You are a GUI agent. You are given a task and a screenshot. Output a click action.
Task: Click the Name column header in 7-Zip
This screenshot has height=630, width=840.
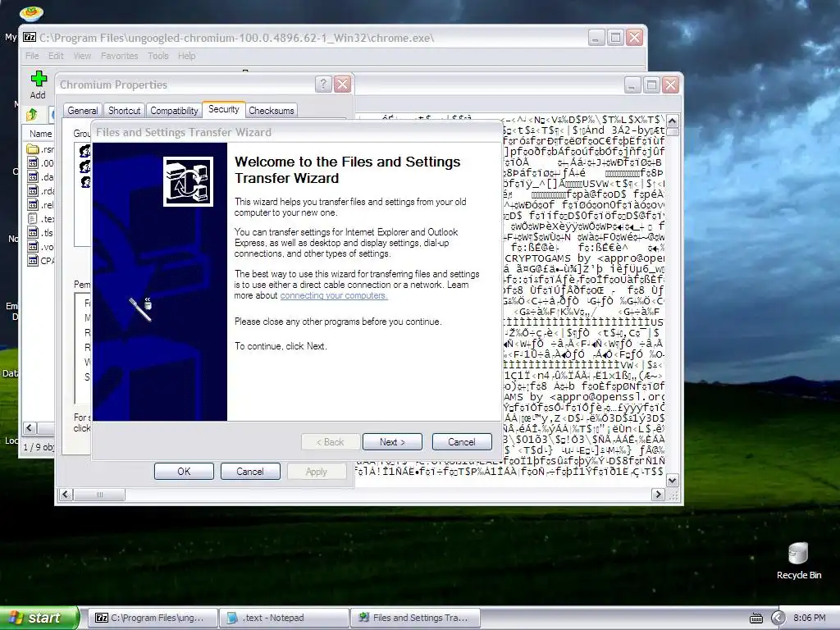pyautogui.click(x=40, y=134)
